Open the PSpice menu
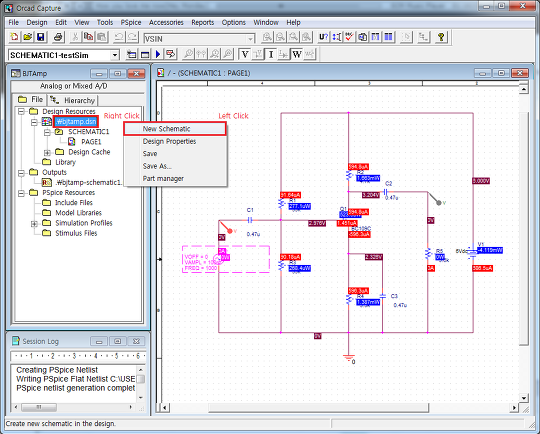 pos(131,22)
